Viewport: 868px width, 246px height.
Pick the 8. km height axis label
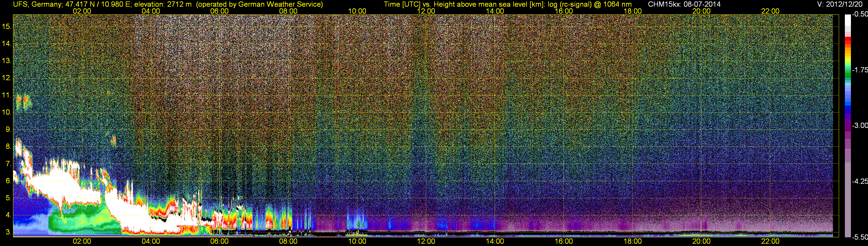click(x=8, y=147)
